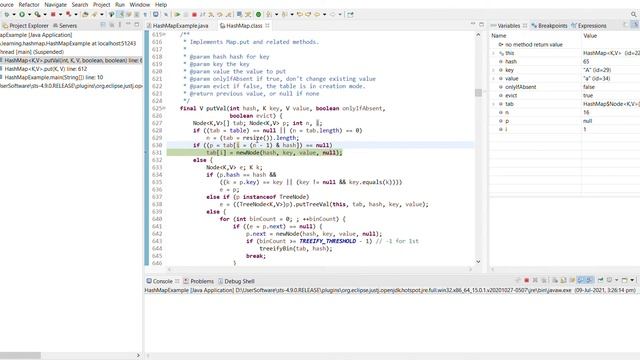The width and height of the screenshot is (640, 360).
Task: Select the 'evict' variable row
Action: [x=565, y=95]
